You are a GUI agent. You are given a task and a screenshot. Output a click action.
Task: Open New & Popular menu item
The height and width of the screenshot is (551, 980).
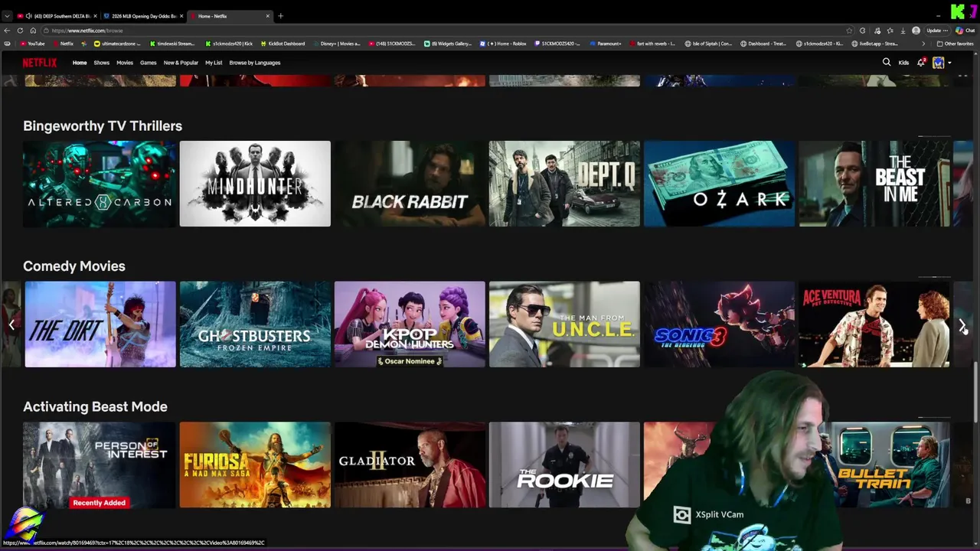tap(181, 63)
